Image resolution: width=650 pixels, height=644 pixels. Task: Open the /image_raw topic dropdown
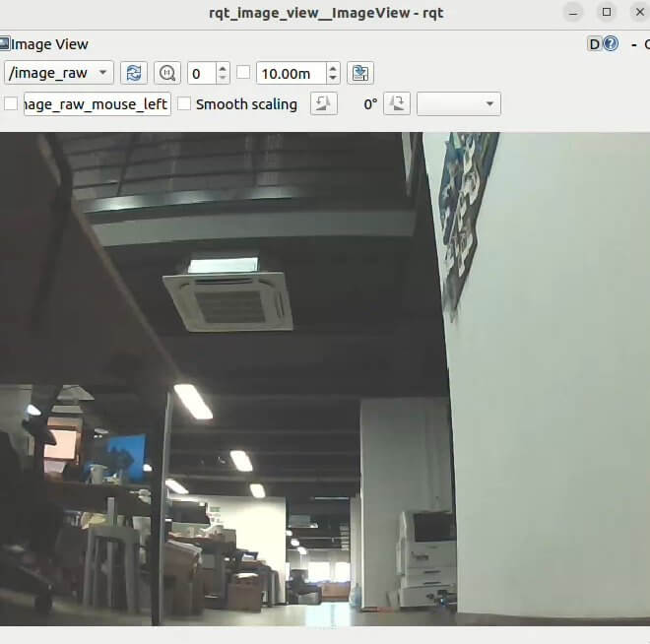coord(59,73)
